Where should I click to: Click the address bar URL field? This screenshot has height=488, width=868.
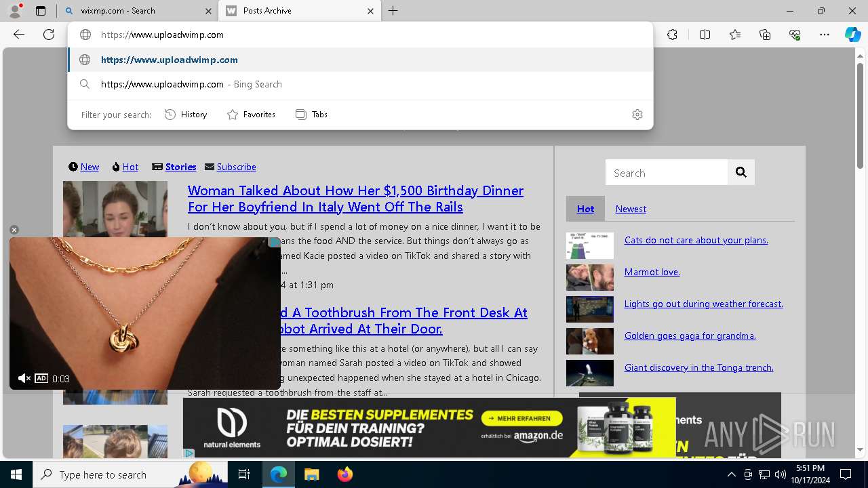(x=360, y=35)
